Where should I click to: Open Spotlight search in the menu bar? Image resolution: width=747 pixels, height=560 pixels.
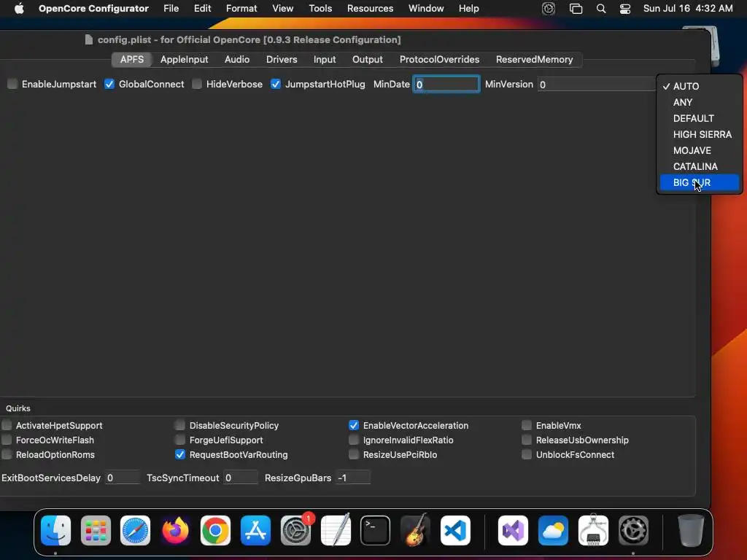click(601, 9)
